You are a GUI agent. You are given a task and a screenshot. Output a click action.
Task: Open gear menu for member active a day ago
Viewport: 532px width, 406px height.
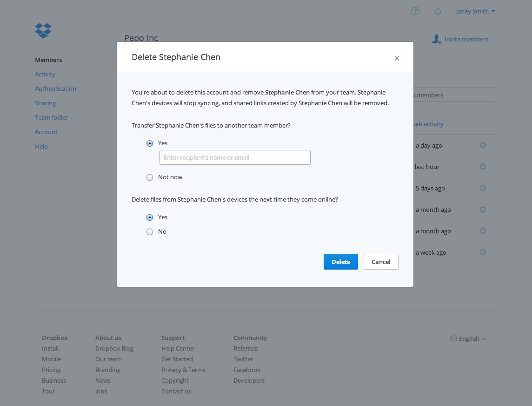pos(483,145)
